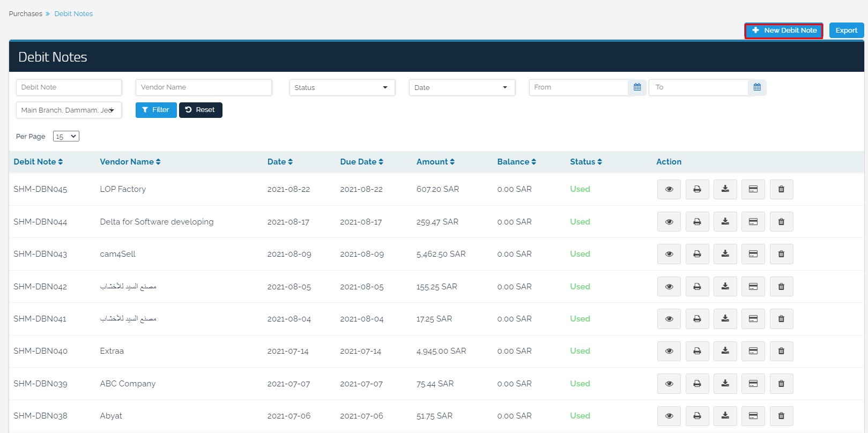Viewport: 868px width, 433px height.
Task: Sort table by Amount column
Action: click(435, 162)
